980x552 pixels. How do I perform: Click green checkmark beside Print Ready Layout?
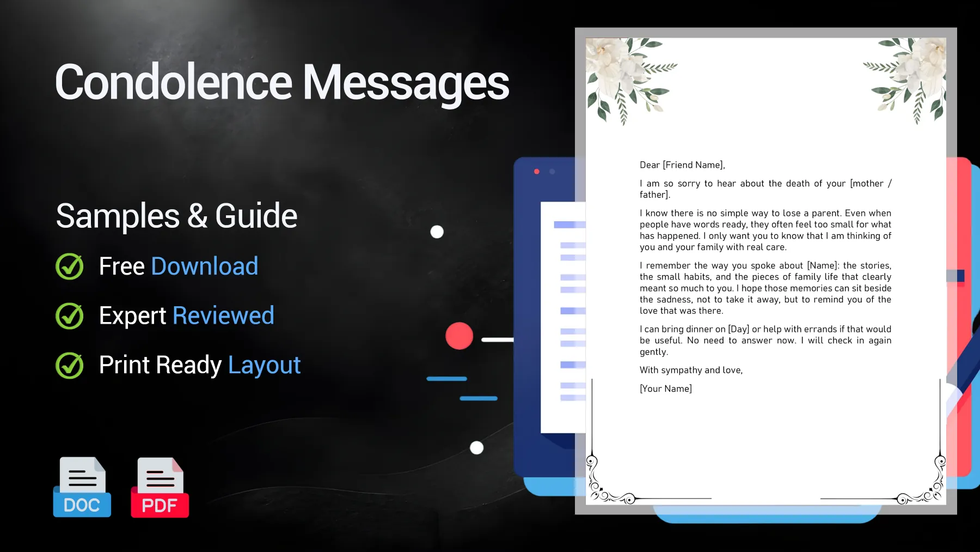[x=70, y=365]
